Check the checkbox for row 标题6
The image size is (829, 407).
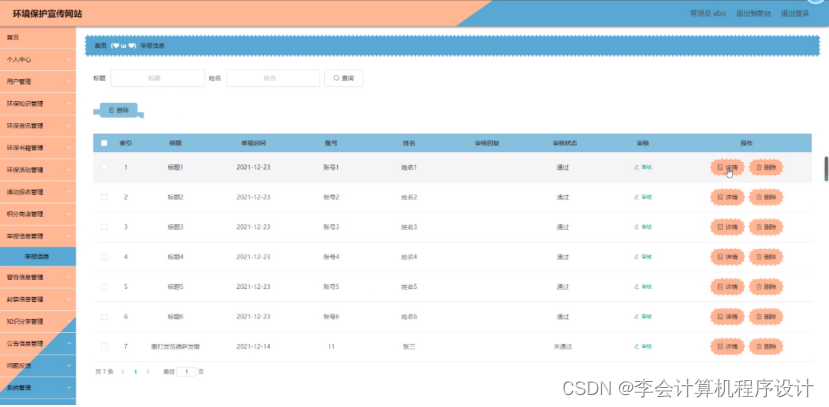104,317
